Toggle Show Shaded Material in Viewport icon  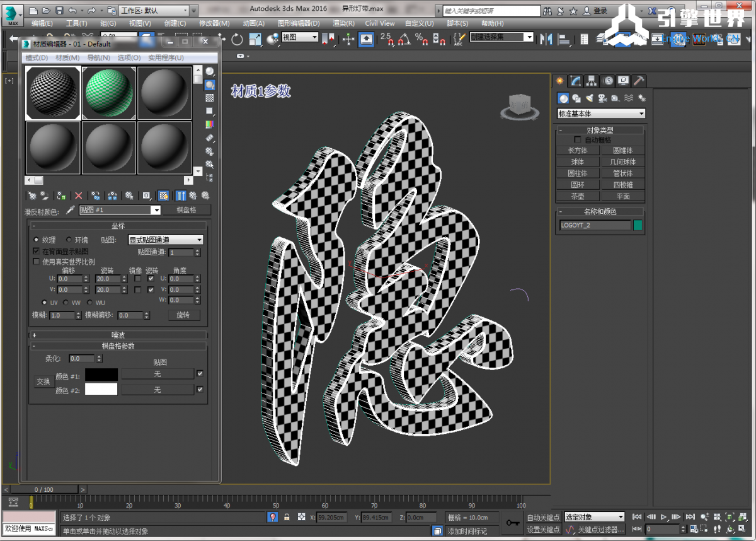163,195
